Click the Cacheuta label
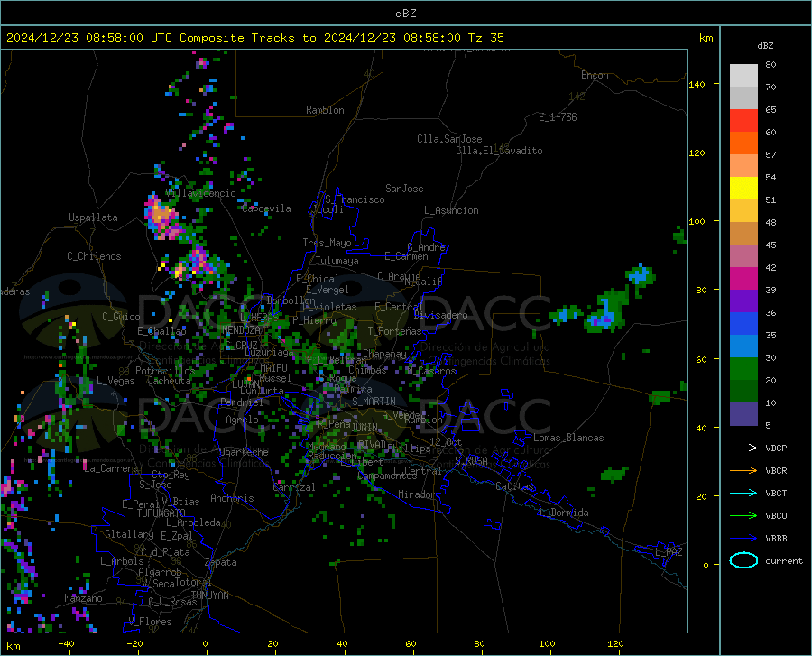Viewport: 812px width, 656px height. coord(170,381)
